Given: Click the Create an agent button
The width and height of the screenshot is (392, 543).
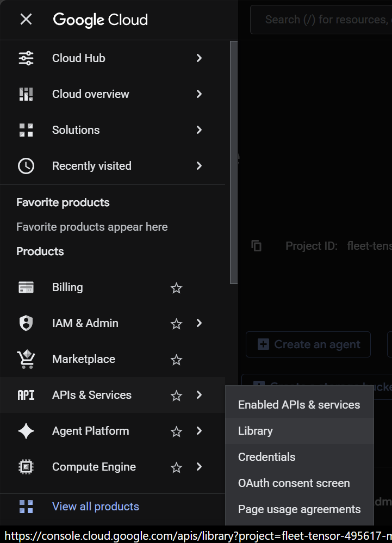Looking at the screenshot, I should 308,344.
